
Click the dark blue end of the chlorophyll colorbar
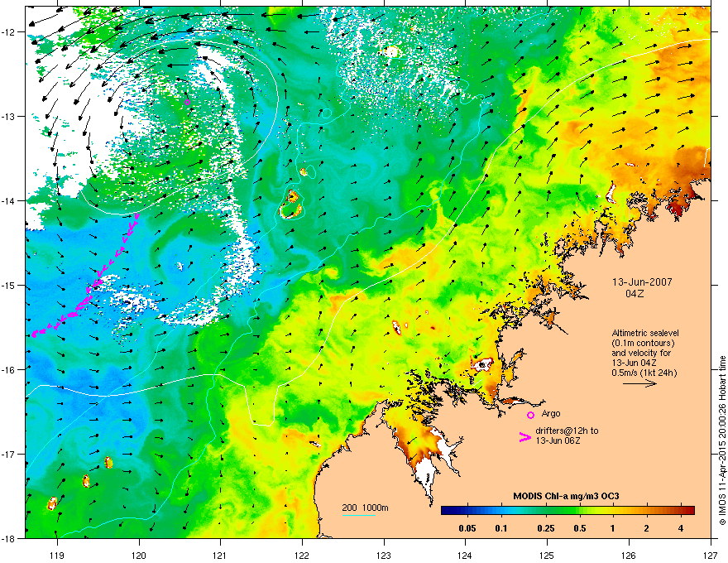tap(447, 511)
